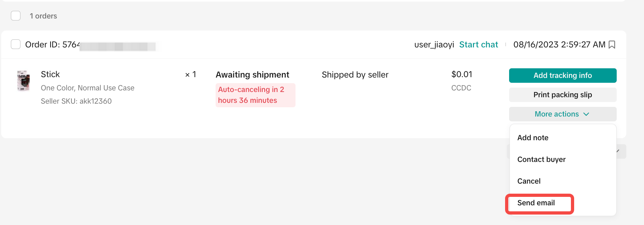
Task: Collapse the More actions dropdown
Action: [x=562, y=114]
